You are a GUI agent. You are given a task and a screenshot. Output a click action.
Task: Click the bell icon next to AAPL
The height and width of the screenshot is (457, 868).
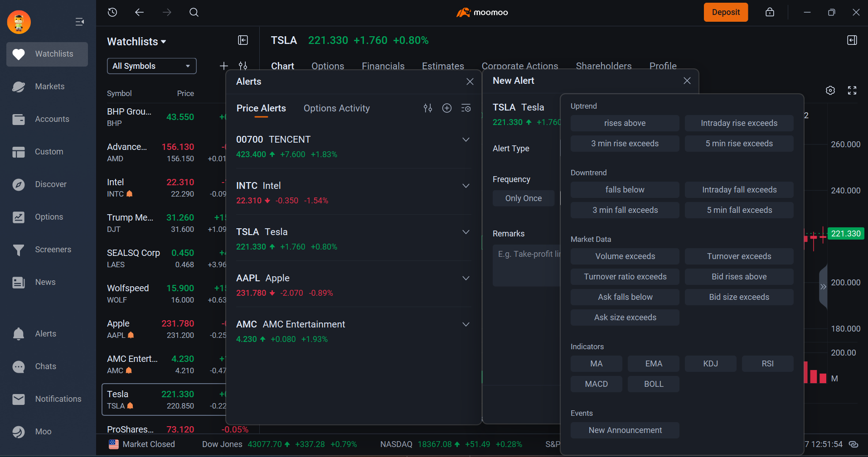[131, 335]
